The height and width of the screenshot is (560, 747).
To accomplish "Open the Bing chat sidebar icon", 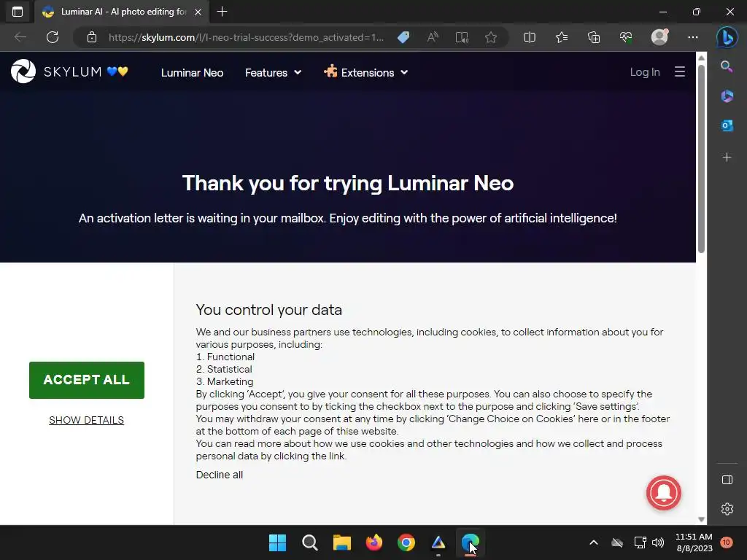I will (x=727, y=37).
